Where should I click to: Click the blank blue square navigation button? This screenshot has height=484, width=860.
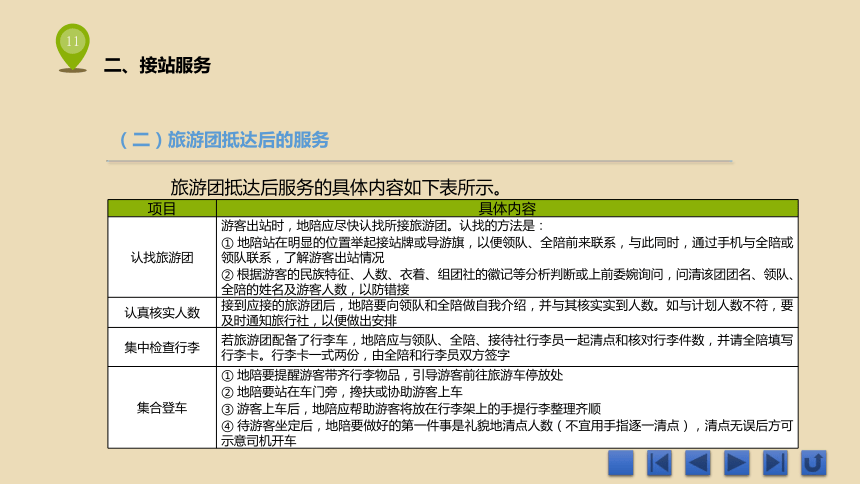point(621,463)
